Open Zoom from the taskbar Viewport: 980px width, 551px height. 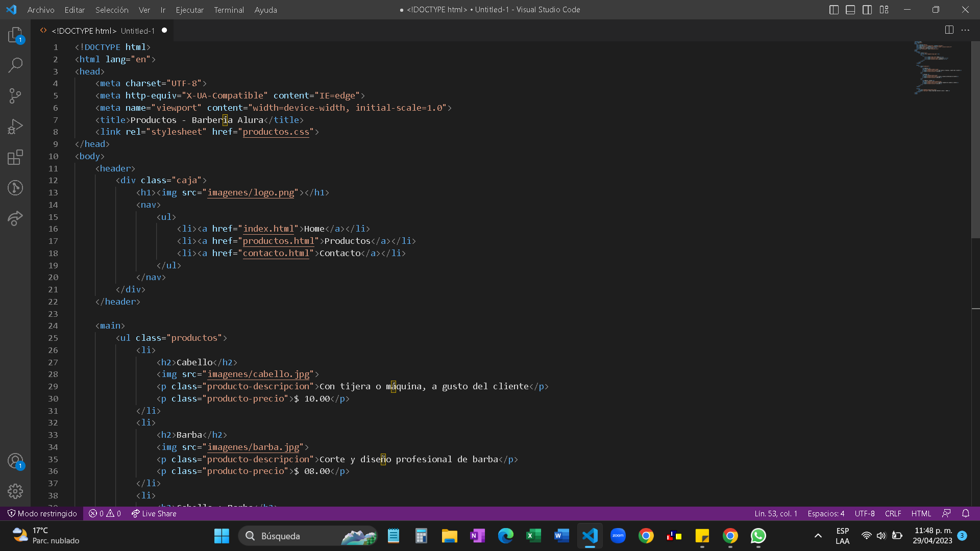(618, 536)
